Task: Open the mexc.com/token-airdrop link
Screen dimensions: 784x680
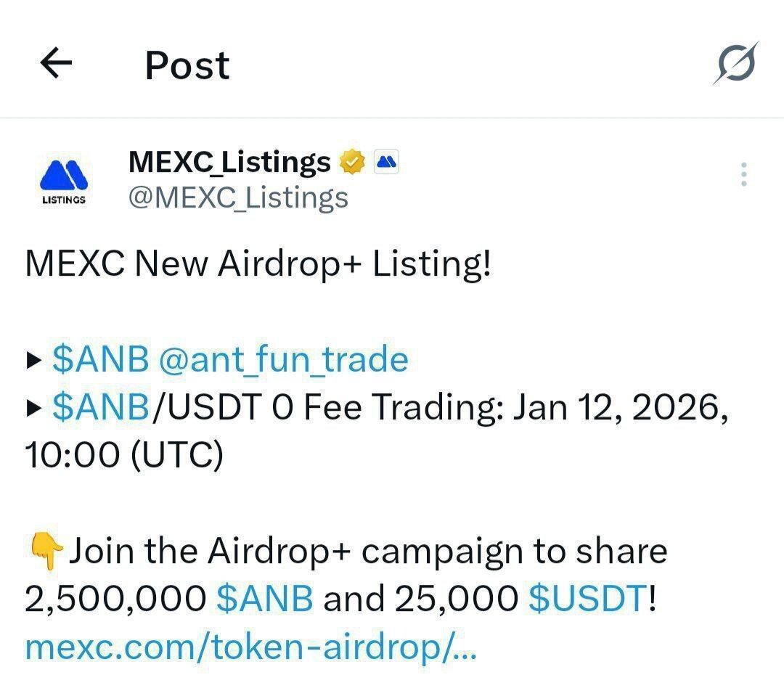Action: click(x=250, y=647)
